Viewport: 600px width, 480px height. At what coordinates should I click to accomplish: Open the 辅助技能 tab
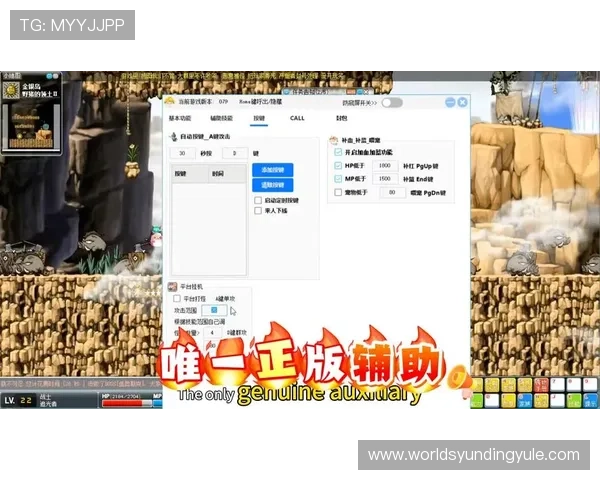pos(221,118)
